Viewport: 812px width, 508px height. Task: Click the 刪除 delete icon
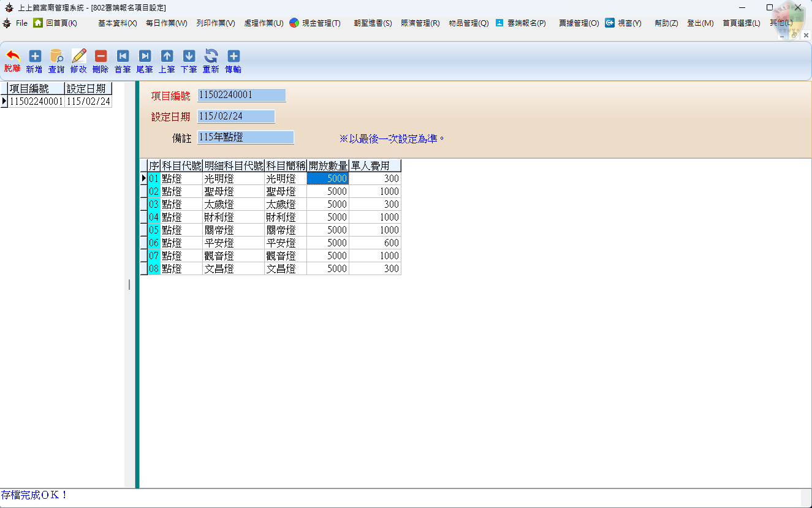tap(101, 56)
